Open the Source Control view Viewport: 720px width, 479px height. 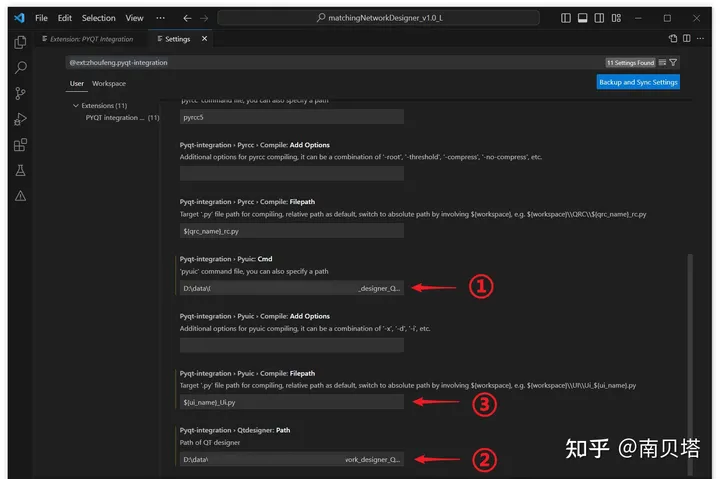[20, 94]
